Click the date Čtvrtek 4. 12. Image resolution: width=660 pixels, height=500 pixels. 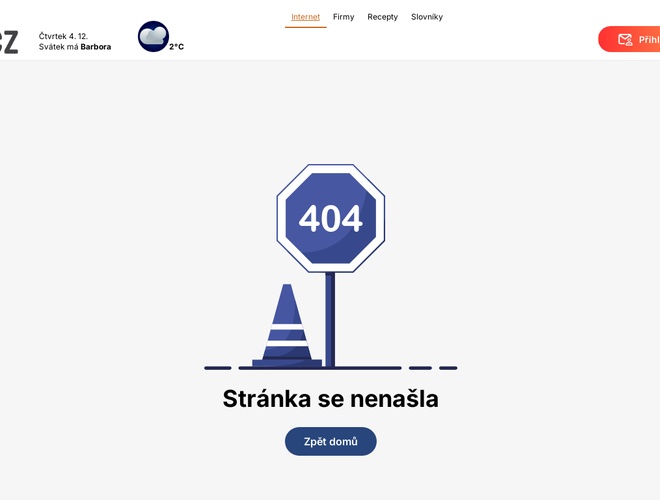[63, 36]
